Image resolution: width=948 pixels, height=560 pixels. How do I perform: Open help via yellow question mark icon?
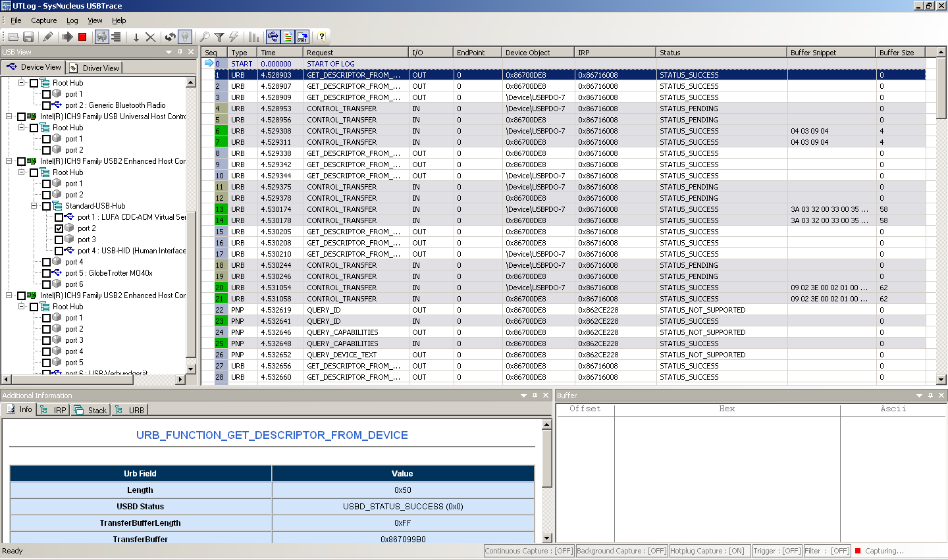[x=321, y=37]
